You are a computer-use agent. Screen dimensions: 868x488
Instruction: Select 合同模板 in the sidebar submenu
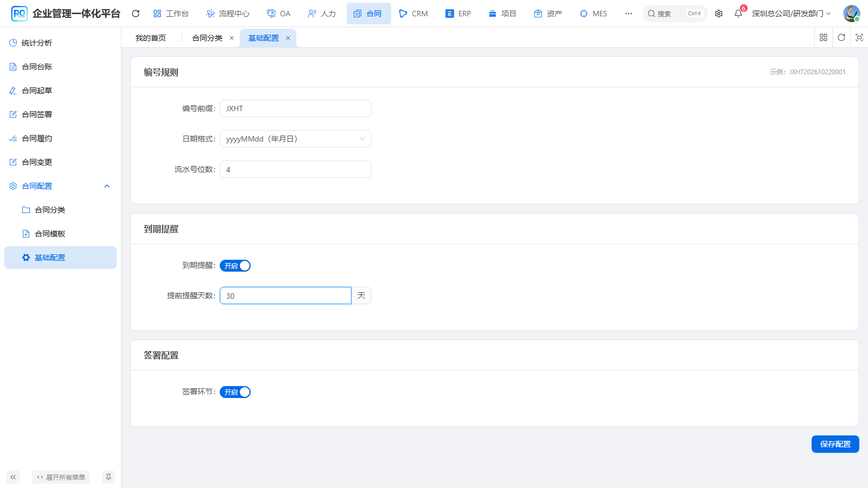pos(60,234)
